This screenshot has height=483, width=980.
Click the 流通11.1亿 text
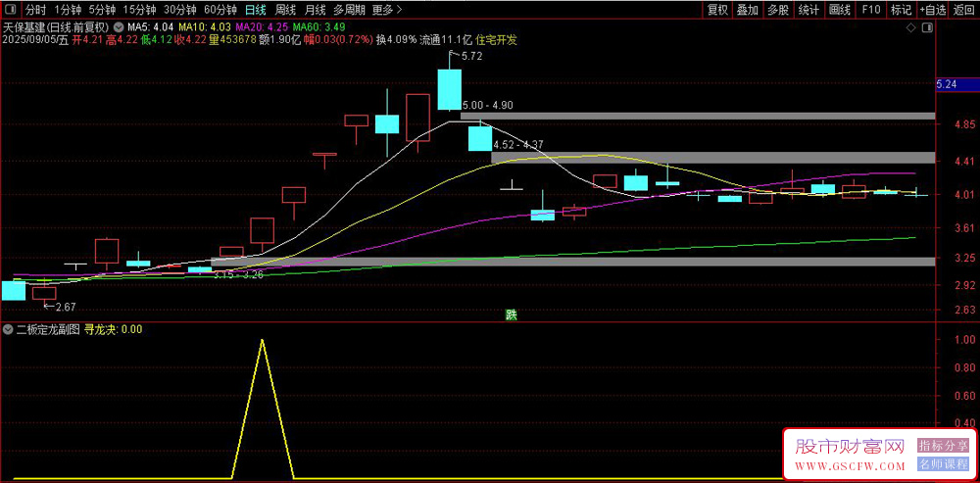tap(446, 40)
